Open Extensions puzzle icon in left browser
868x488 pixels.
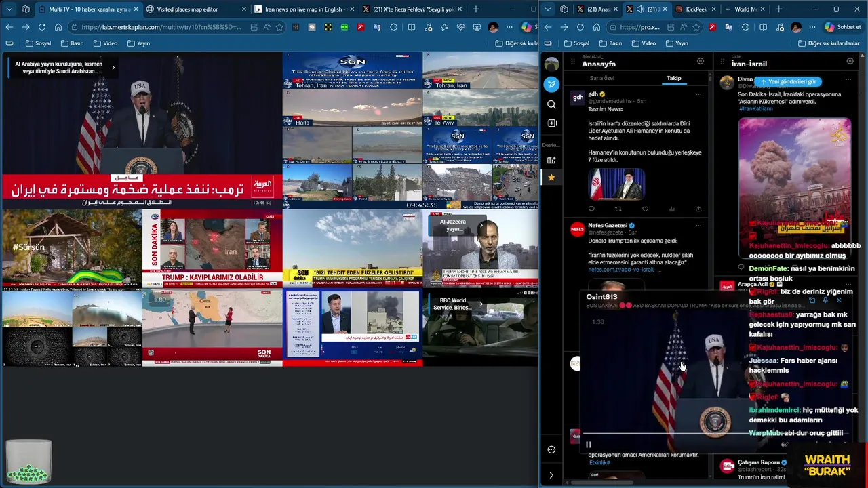click(x=394, y=27)
